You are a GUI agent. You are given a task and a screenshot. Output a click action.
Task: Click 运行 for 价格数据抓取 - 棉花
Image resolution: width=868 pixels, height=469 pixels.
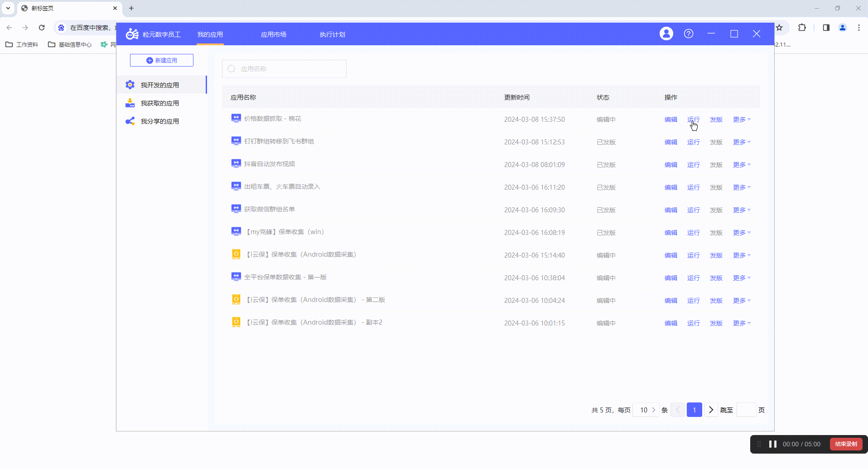coord(694,120)
